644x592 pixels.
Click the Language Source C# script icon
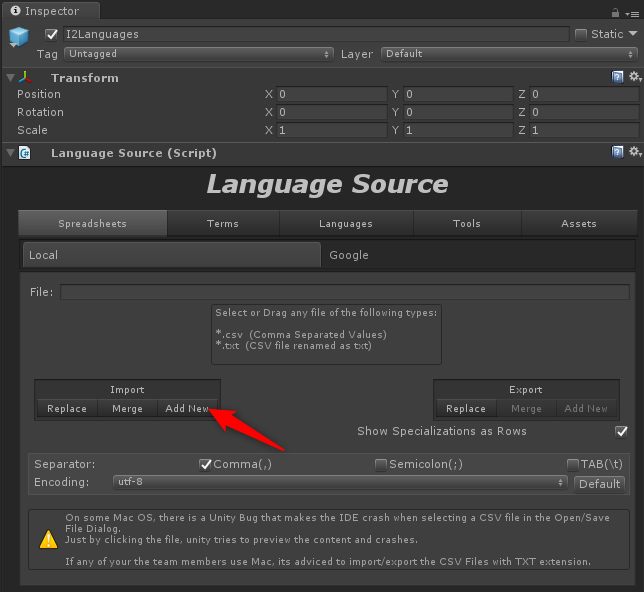(26, 153)
